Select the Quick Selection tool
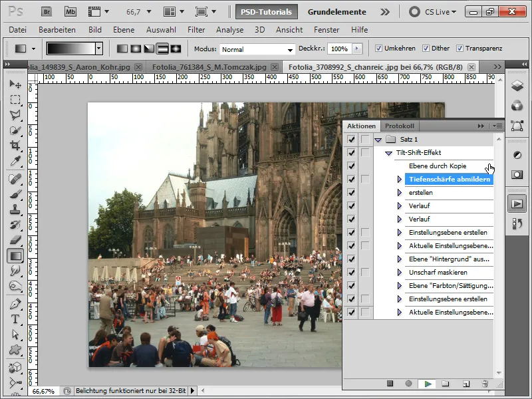The height and width of the screenshot is (399, 532). 15,130
